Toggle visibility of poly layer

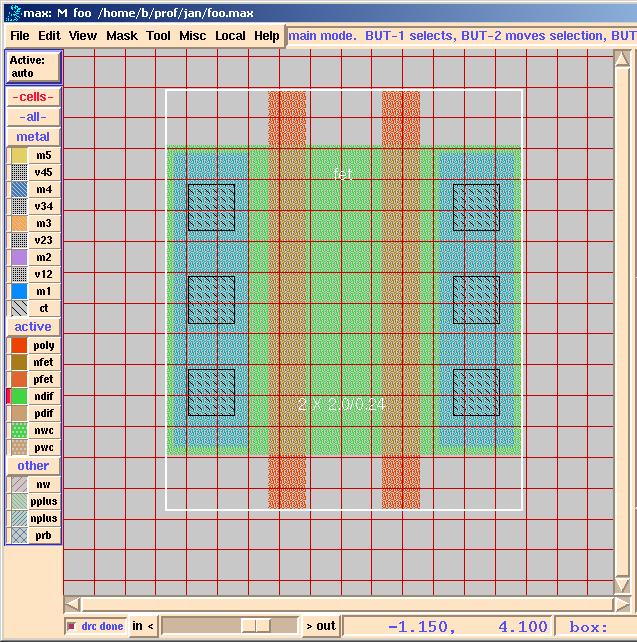(9, 346)
